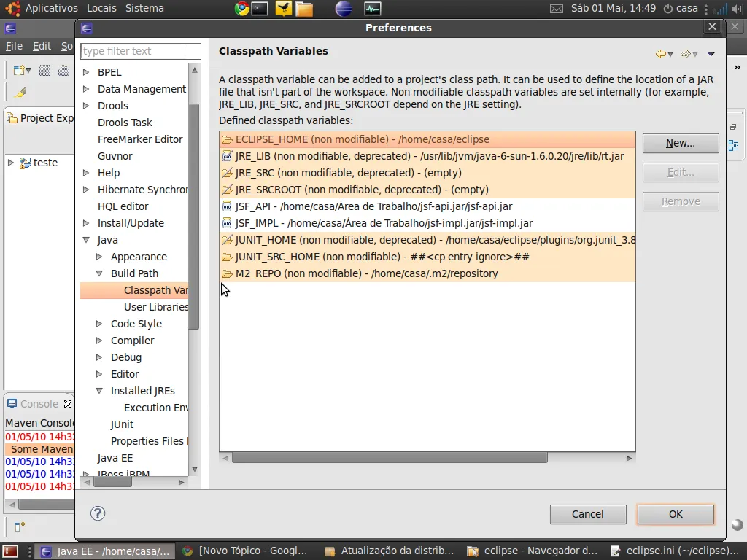Viewport: 747px width, 560px height.
Task: Select FreeMarker Editor preferences entry
Action: [x=140, y=139]
